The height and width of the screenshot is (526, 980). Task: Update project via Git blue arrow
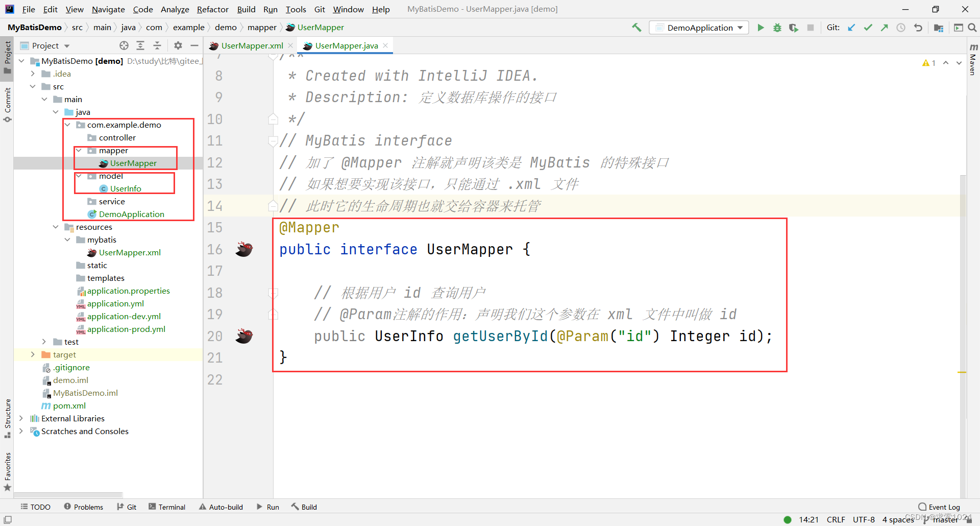coord(851,28)
